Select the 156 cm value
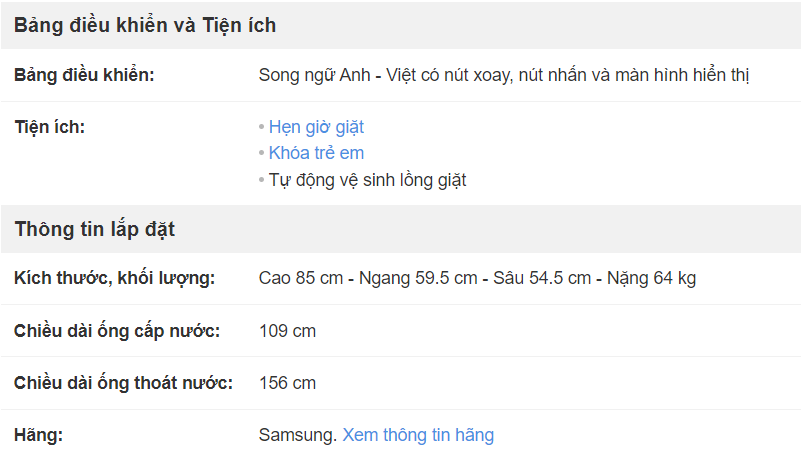The height and width of the screenshot is (459, 802). pyautogui.click(x=287, y=383)
